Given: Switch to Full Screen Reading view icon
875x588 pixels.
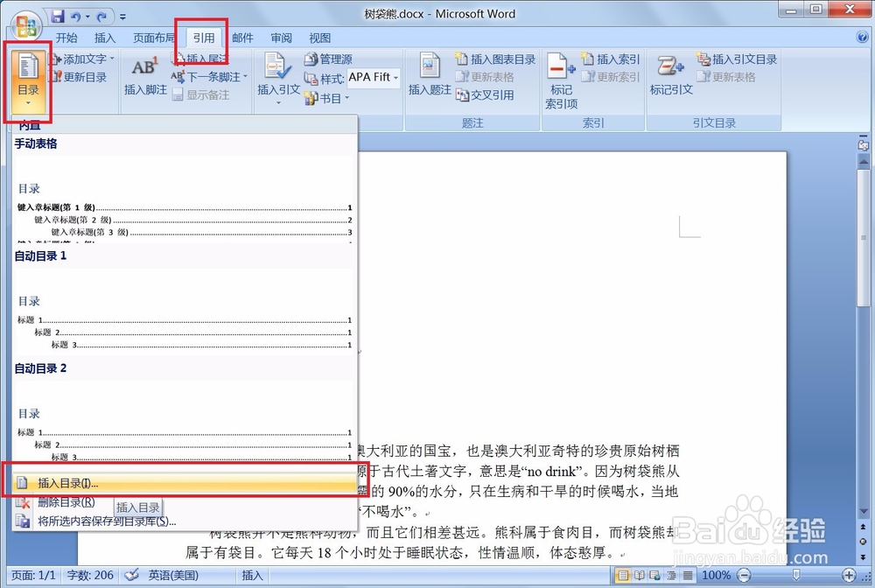Looking at the screenshot, I should (x=640, y=575).
